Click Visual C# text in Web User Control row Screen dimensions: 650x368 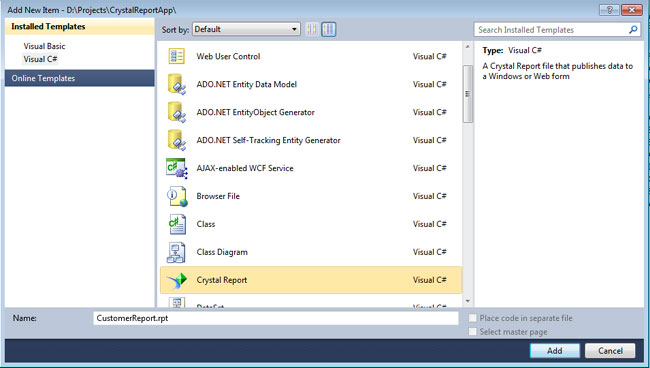tap(429, 56)
